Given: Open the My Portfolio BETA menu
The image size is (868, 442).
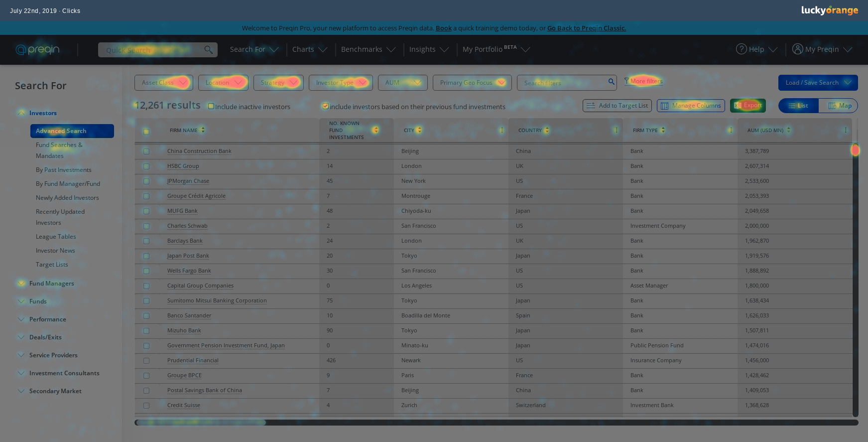Looking at the screenshot, I should (496, 49).
